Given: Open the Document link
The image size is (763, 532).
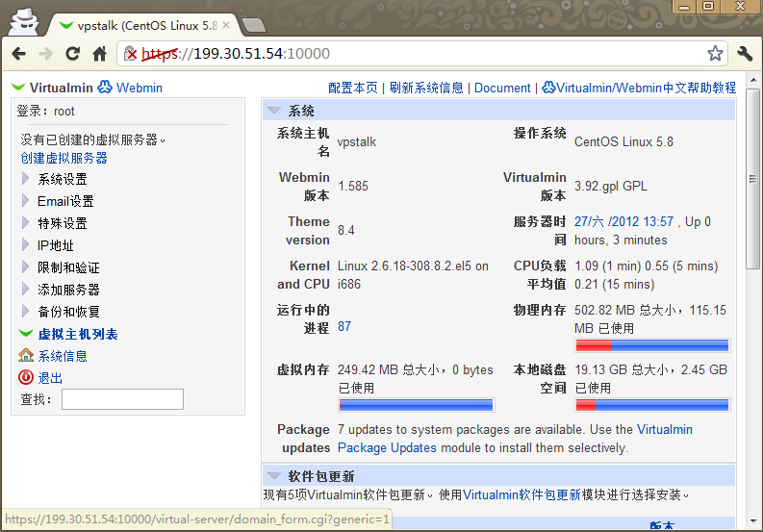Looking at the screenshot, I should pos(502,88).
